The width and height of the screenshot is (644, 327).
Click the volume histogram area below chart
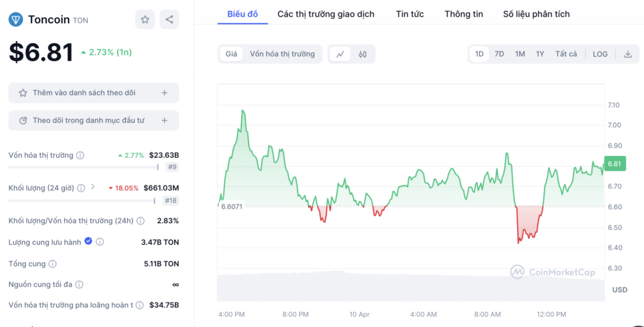coord(411,286)
